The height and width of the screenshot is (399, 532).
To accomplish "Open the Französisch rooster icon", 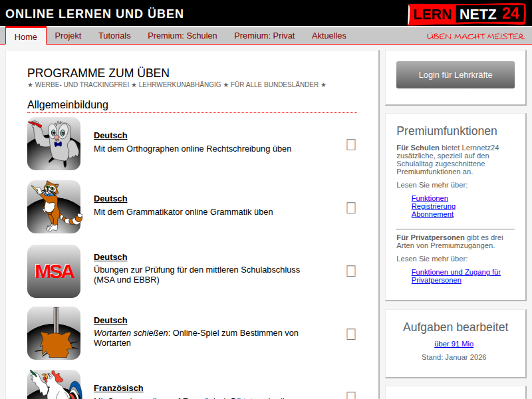I will pyautogui.click(x=54, y=384).
